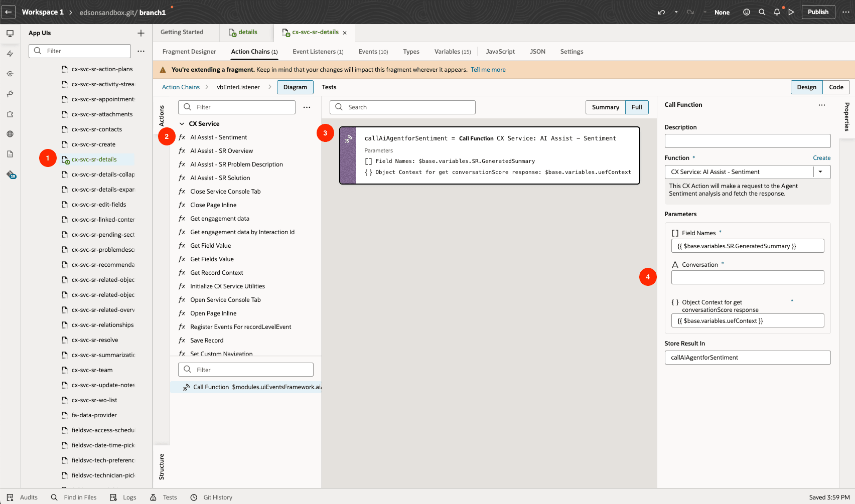The image size is (855, 504).
Task: Open the header overflow menu beside Publish
Action: pyautogui.click(x=846, y=12)
